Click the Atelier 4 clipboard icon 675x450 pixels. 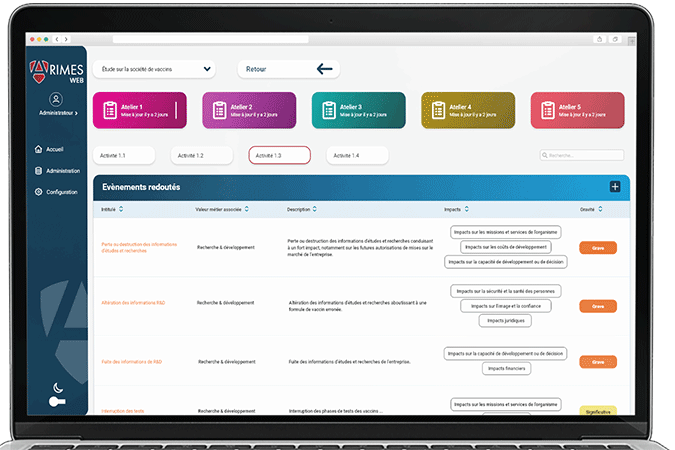(x=438, y=110)
